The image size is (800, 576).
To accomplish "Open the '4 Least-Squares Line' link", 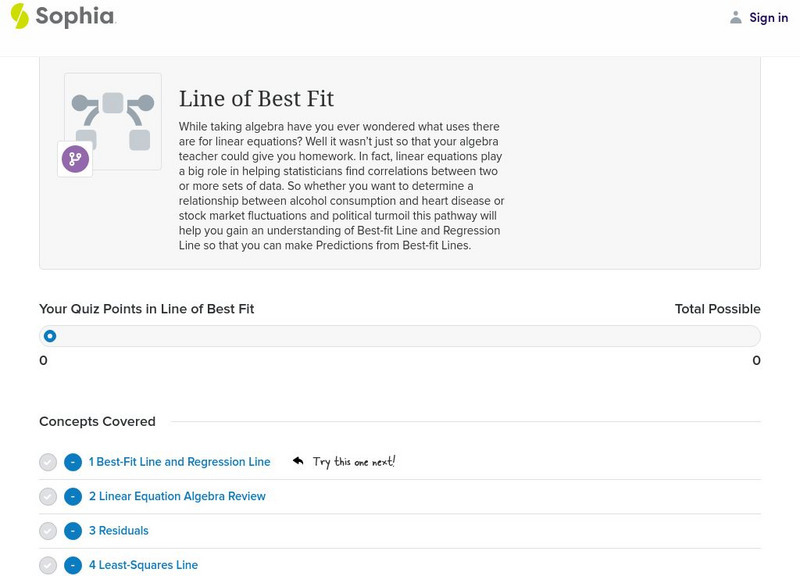I will click(x=143, y=565).
